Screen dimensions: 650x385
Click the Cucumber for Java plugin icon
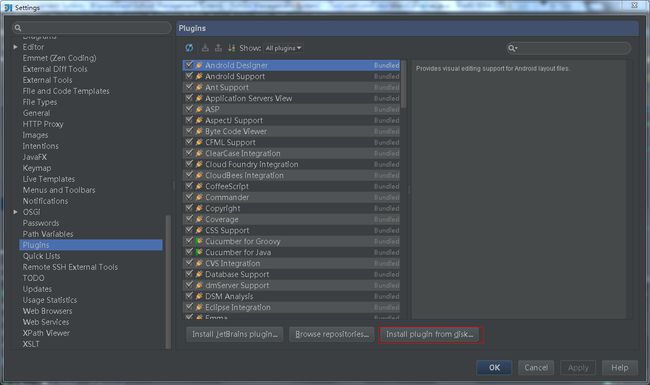coord(199,252)
